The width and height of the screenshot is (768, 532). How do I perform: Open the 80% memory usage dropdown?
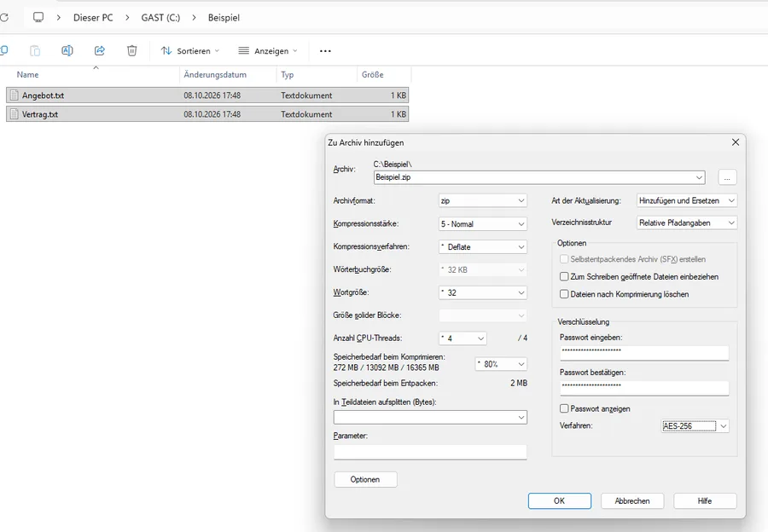click(x=501, y=364)
